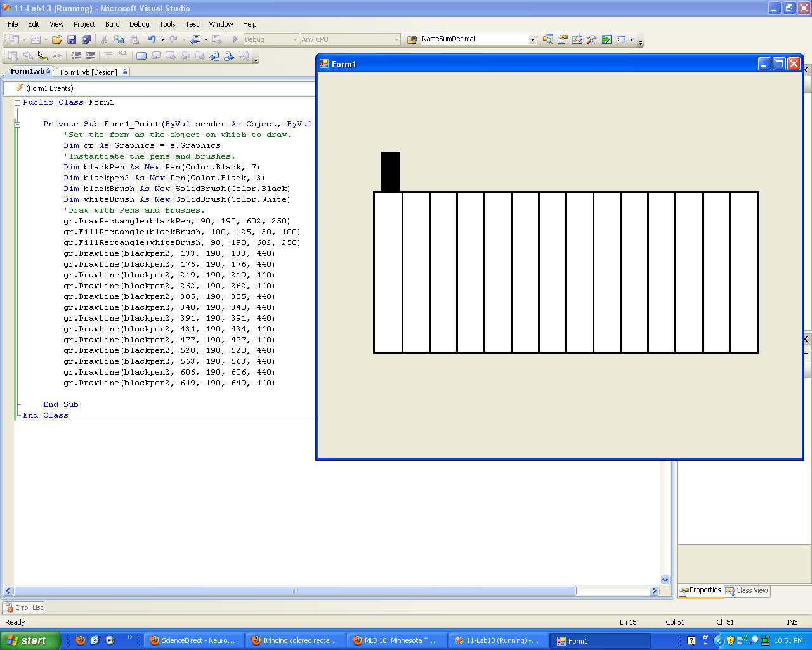Select 11-Lab13 (Running) taskbar button
This screenshot has height=650, width=812.
click(497, 640)
